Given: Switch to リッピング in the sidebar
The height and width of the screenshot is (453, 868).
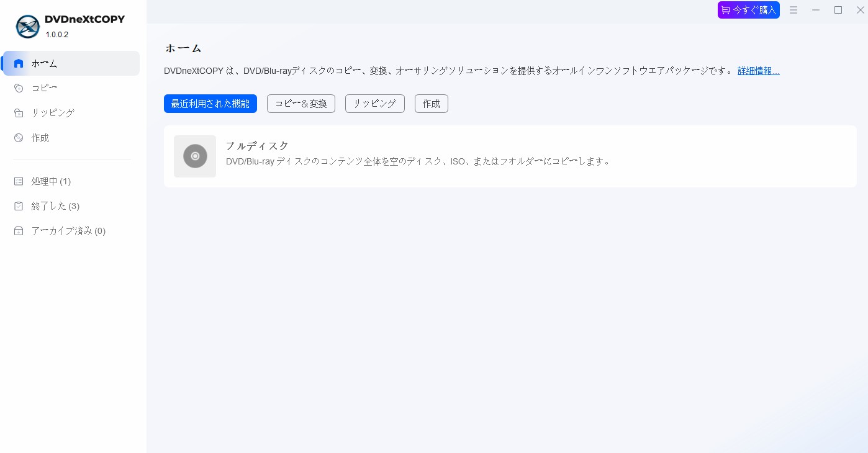Looking at the screenshot, I should [71, 113].
